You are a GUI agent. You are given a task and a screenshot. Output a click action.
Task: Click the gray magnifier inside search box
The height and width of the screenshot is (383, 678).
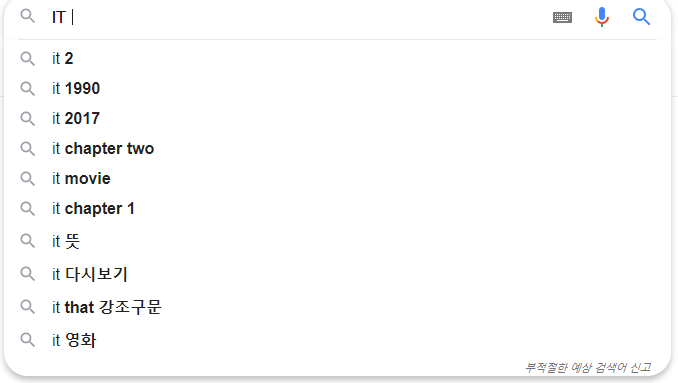coord(28,16)
